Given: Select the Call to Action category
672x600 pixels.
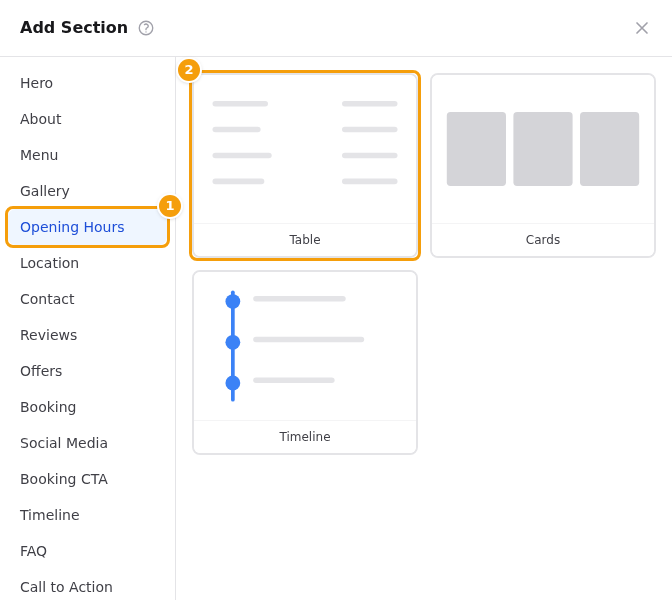Looking at the screenshot, I should (x=87, y=587).
